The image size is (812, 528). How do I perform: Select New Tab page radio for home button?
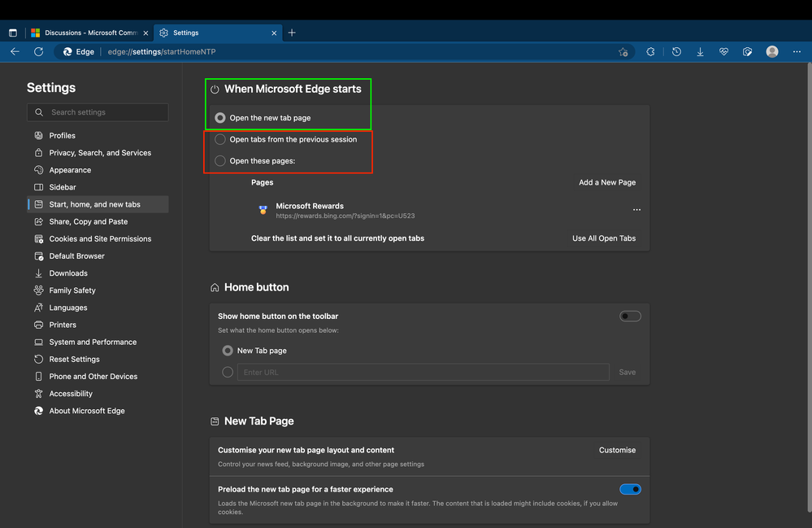(228, 351)
